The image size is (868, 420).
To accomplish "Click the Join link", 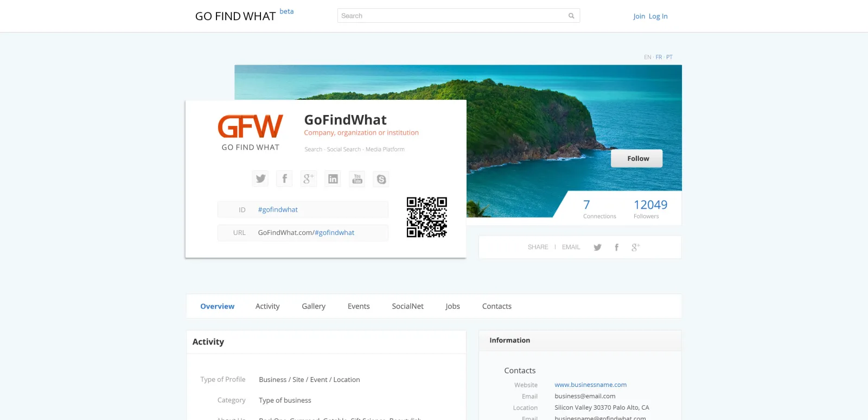I will (639, 16).
